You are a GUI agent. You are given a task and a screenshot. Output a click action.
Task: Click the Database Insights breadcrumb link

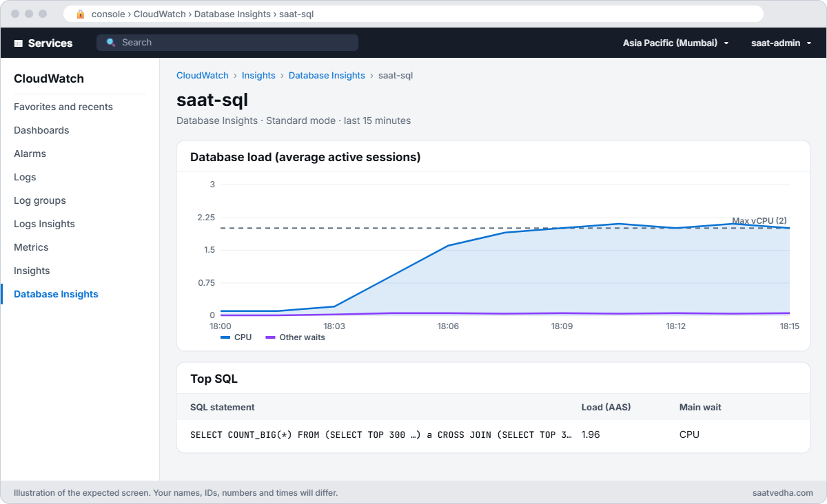327,76
